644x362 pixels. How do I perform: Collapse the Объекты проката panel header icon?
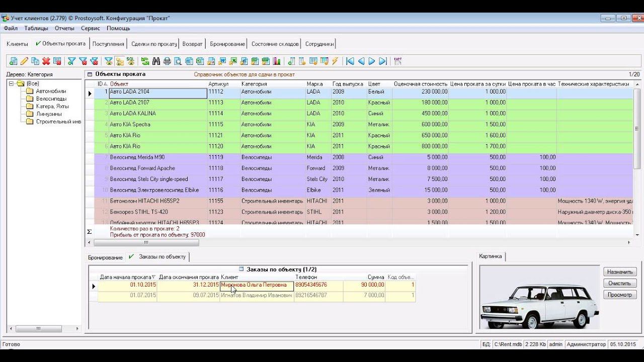(90, 74)
